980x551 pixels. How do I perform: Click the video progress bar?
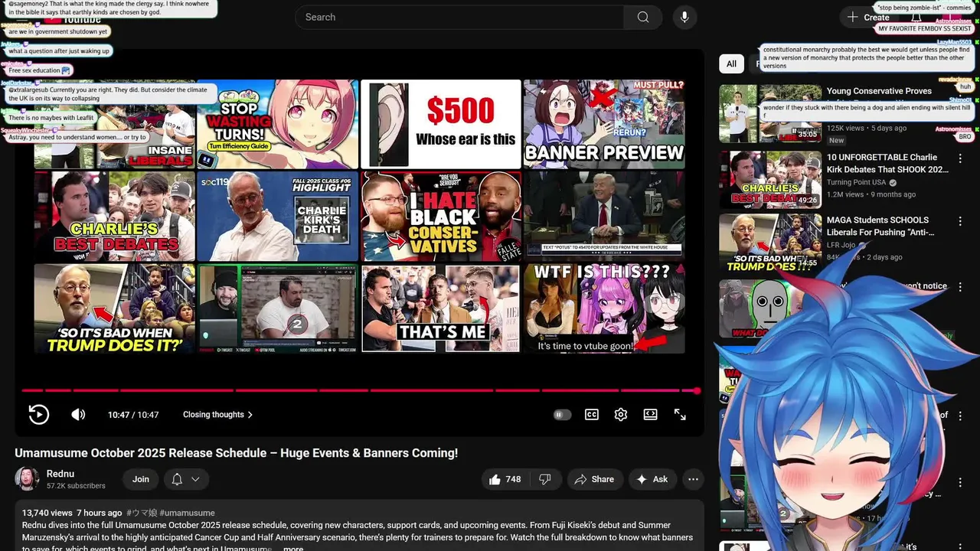pos(359,390)
